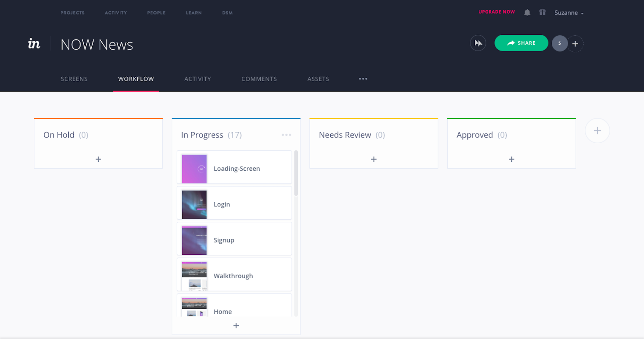Open the Walkthrough screen thumbnail

click(x=194, y=276)
